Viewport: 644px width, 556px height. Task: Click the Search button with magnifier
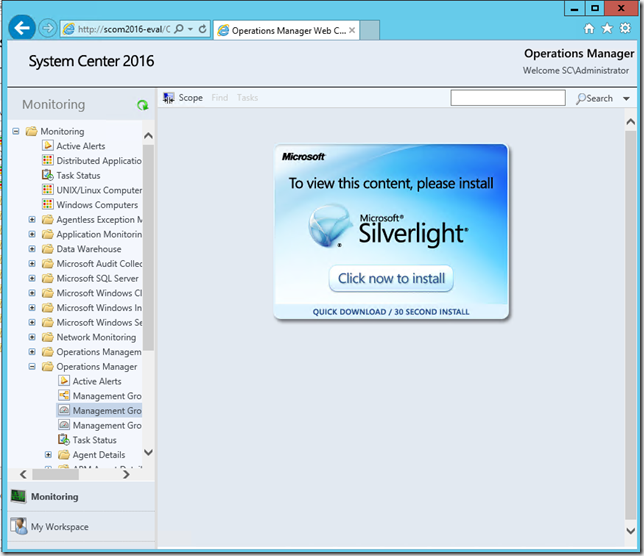(x=594, y=99)
